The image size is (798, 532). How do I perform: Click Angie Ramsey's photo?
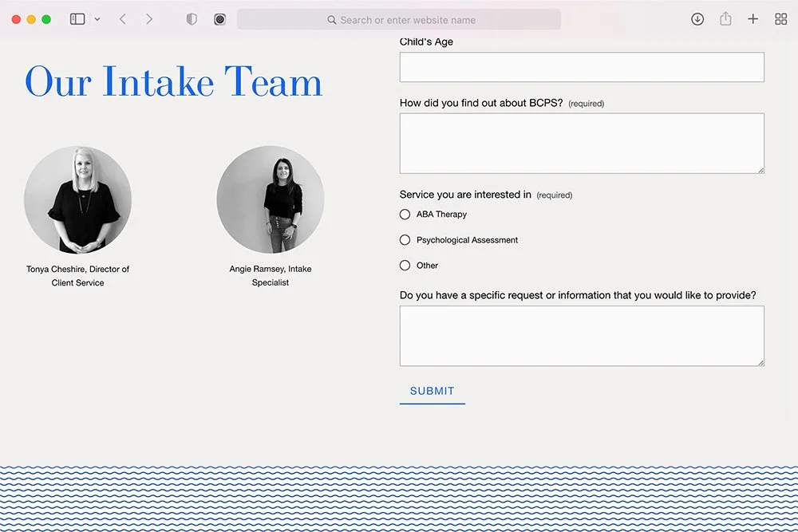(x=271, y=200)
